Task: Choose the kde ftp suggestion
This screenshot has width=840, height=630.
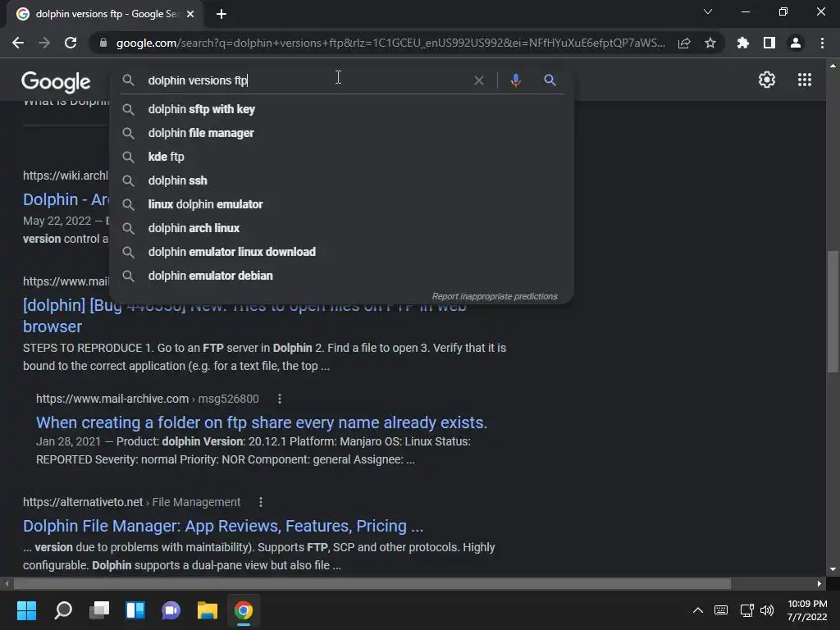Action: (342, 157)
